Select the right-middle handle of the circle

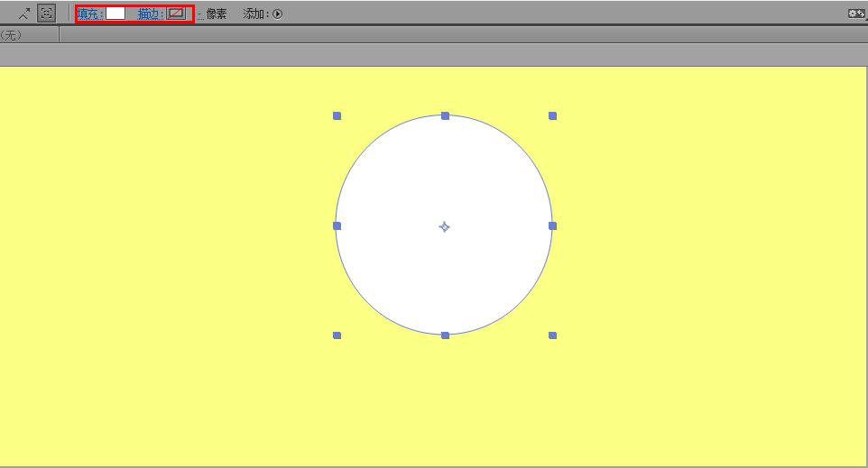point(552,225)
